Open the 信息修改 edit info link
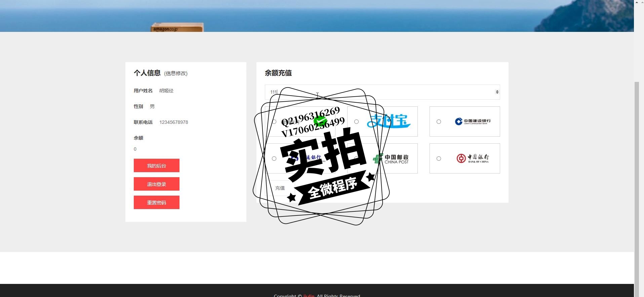The image size is (644, 297). (176, 73)
